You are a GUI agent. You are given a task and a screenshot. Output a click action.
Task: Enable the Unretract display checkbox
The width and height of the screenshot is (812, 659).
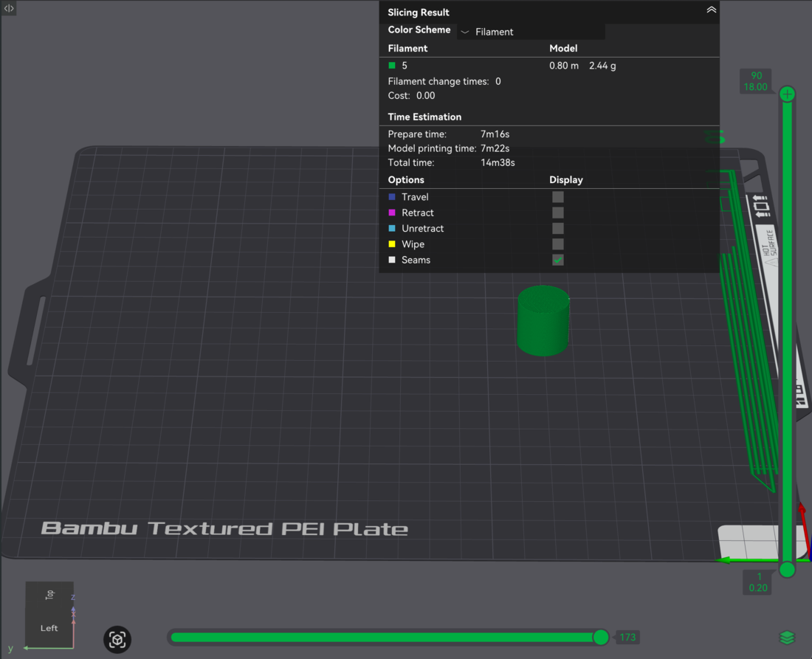coord(558,228)
